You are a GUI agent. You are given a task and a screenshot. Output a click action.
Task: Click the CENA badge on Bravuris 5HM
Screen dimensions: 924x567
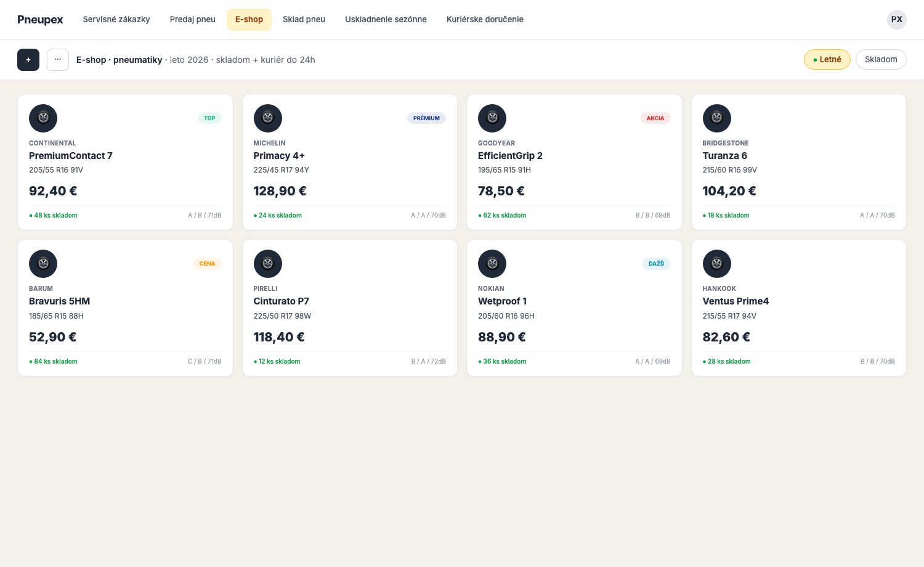207,264
